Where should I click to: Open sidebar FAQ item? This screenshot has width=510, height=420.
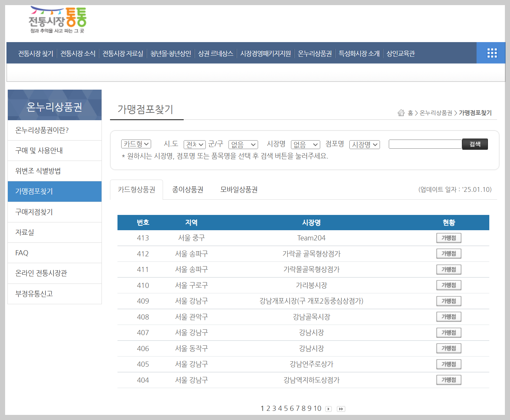(55, 253)
